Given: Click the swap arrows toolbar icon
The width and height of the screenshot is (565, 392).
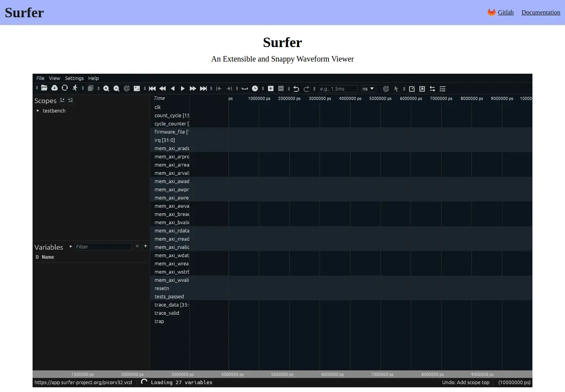Looking at the screenshot, I should (432, 89).
